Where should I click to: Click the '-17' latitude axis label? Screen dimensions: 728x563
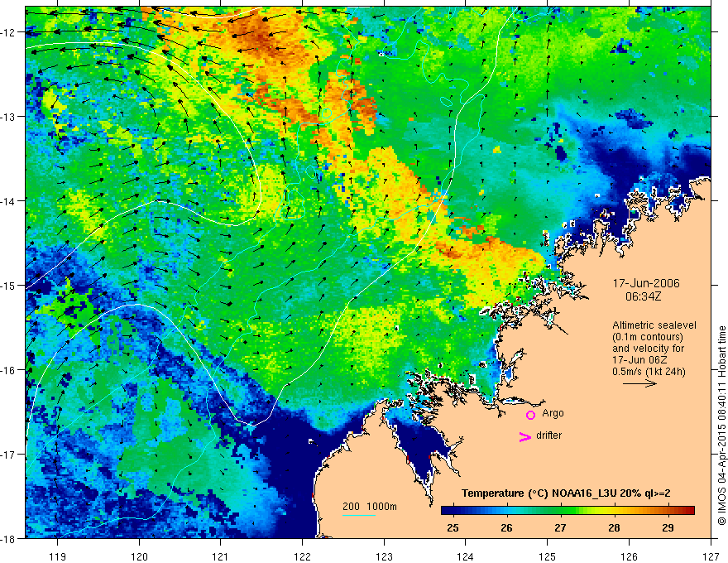(8, 454)
